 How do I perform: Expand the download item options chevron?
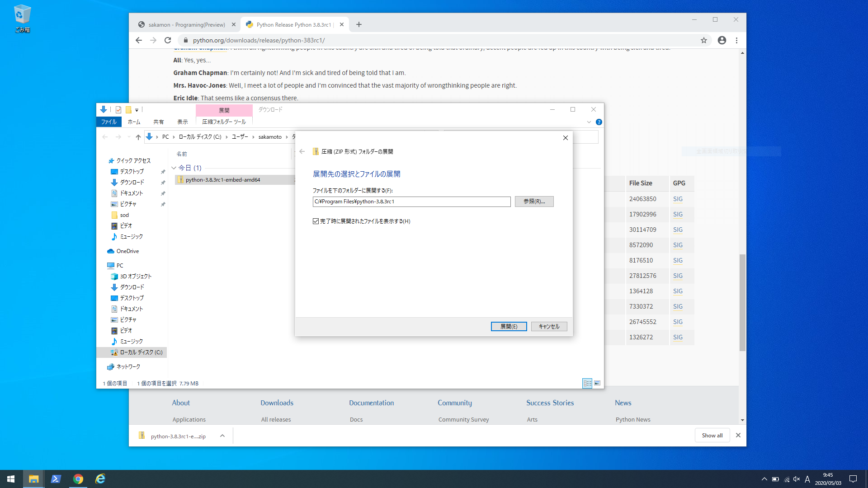tap(222, 436)
